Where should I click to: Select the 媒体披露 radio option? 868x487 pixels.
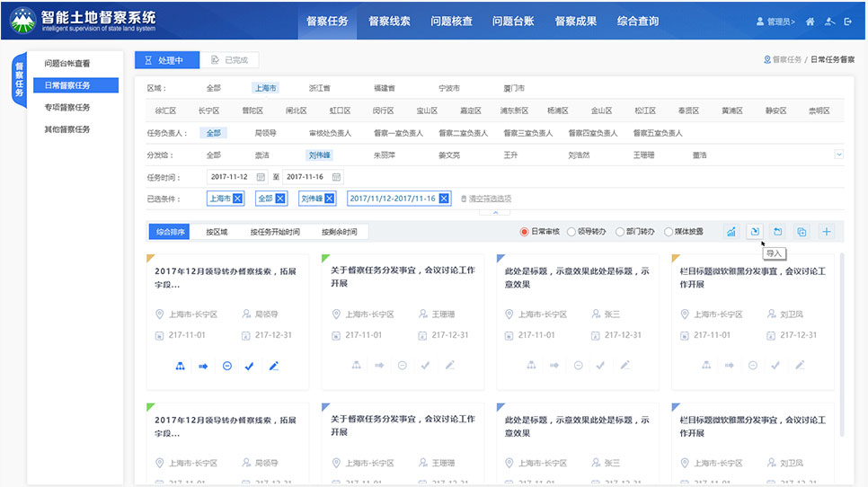669,232
